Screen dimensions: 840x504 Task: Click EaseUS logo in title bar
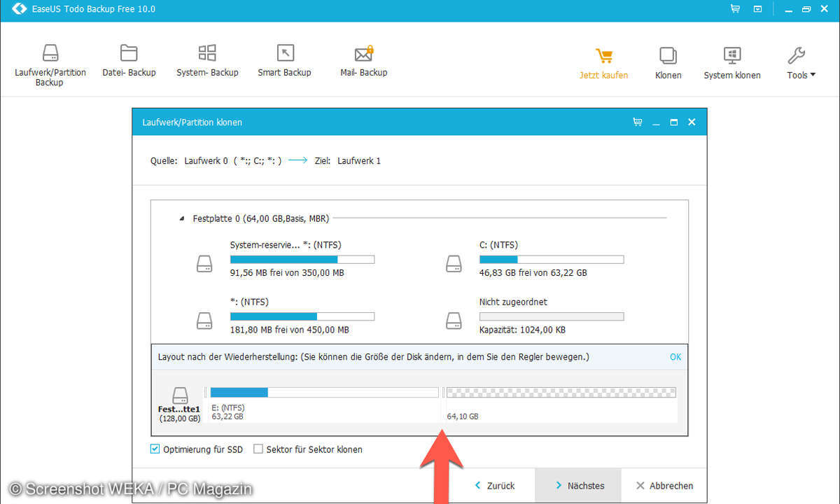pyautogui.click(x=20, y=9)
